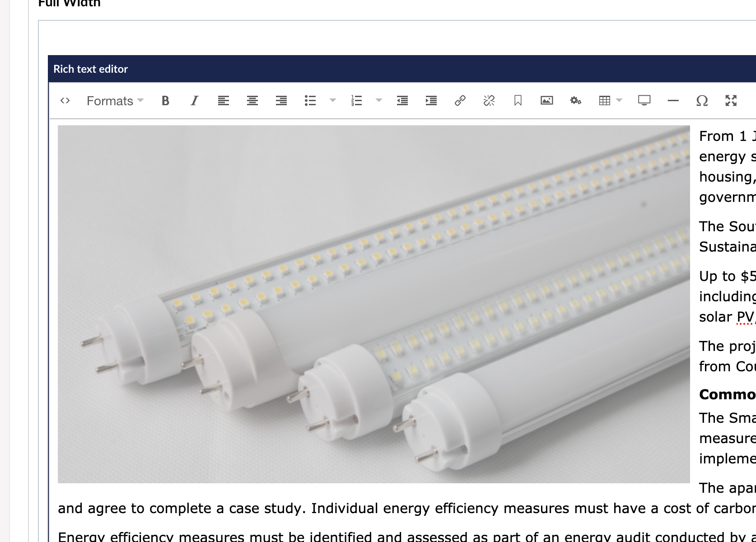The height and width of the screenshot is (542, 756).
Task: Insert an image using the toolbar
Action: 546,101
